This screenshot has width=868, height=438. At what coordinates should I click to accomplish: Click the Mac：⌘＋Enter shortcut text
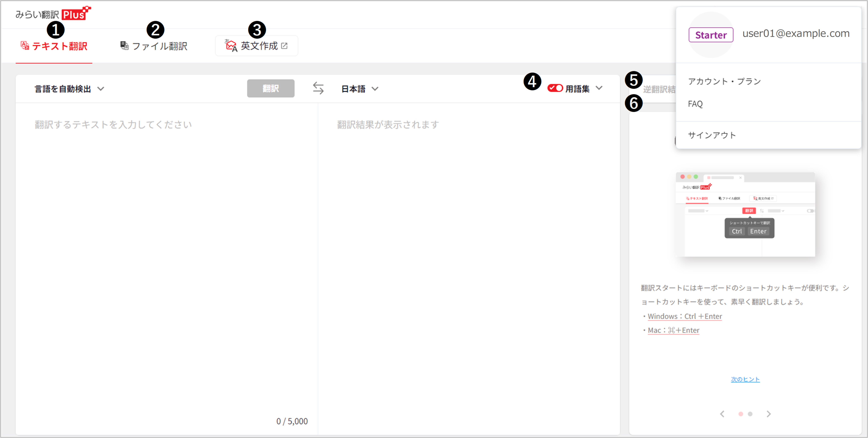(x=674, y=331)
